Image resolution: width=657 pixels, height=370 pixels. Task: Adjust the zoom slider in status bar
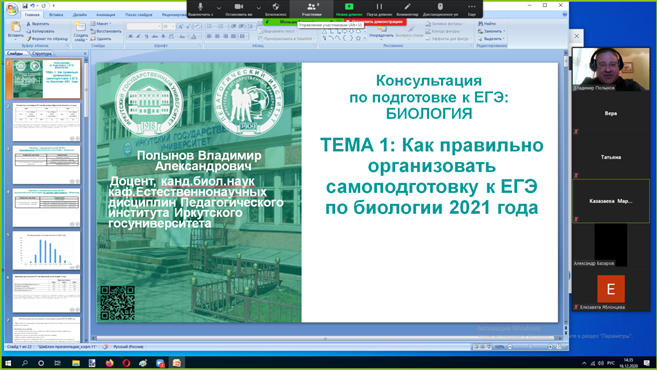point(530,347)
